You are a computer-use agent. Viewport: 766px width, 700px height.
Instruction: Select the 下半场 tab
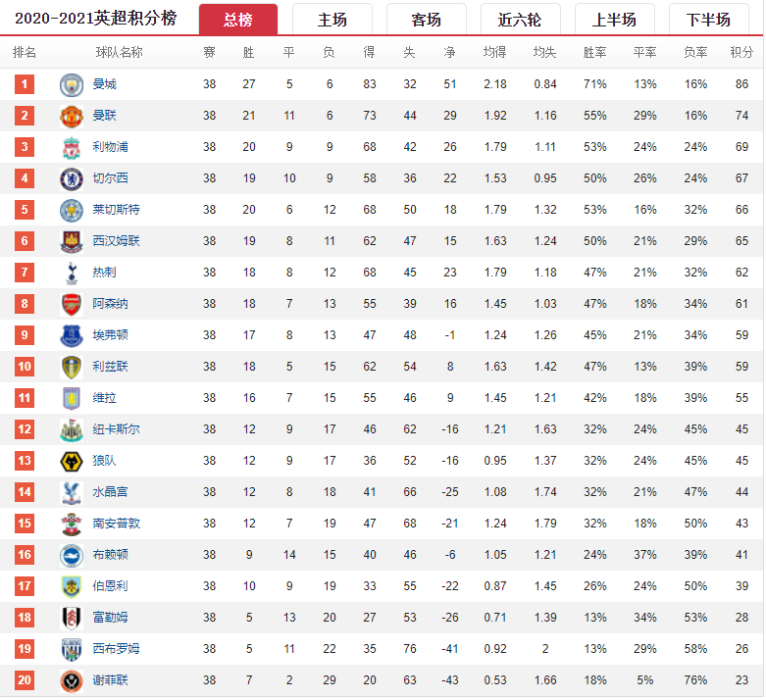(x=708, y=20)
